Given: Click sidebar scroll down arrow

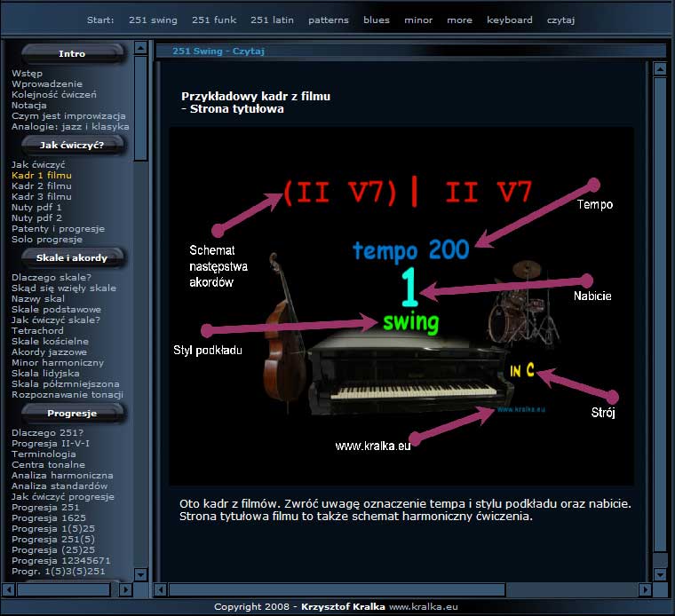Looking at the screenshot, I should [140, 574].
